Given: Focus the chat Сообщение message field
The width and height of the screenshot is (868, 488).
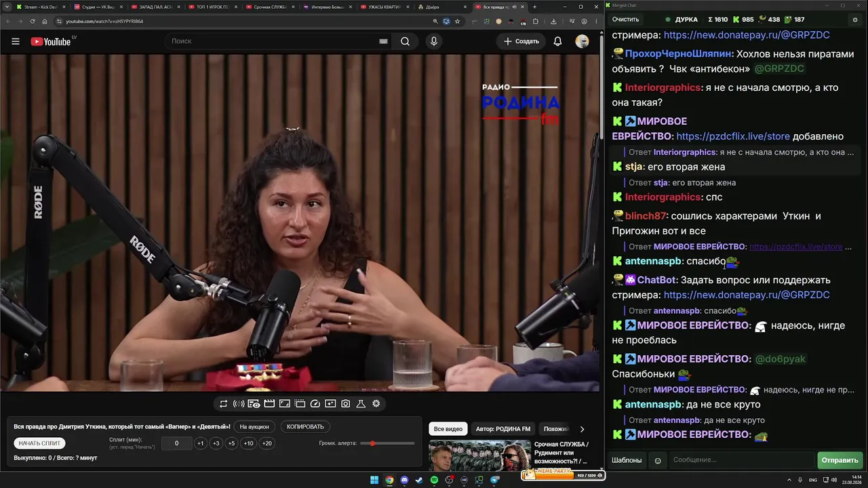Looking at the screenshot, I should pos(742,460).
